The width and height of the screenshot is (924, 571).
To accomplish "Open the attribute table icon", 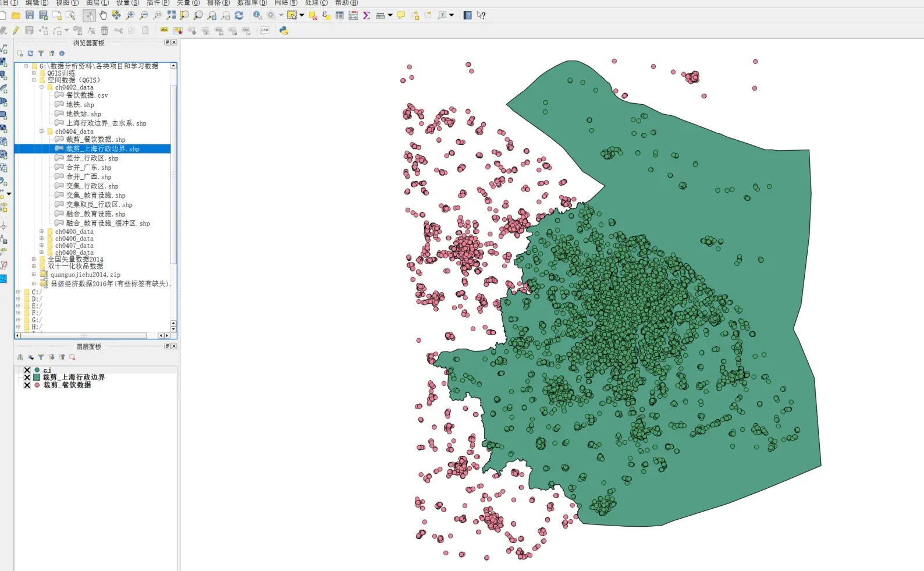I will (x=339, y=16).
